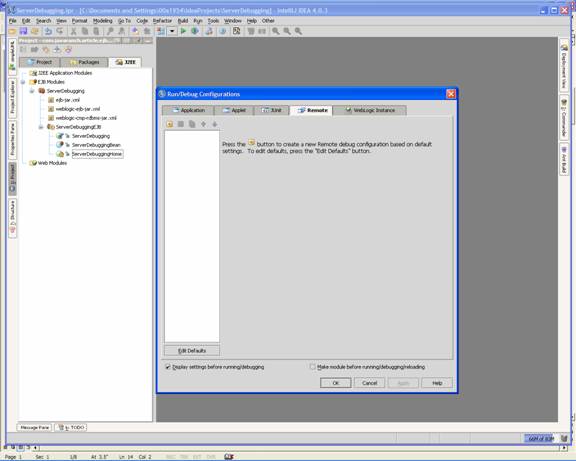Open the TODO bottom tab

[x=71, y=428]
